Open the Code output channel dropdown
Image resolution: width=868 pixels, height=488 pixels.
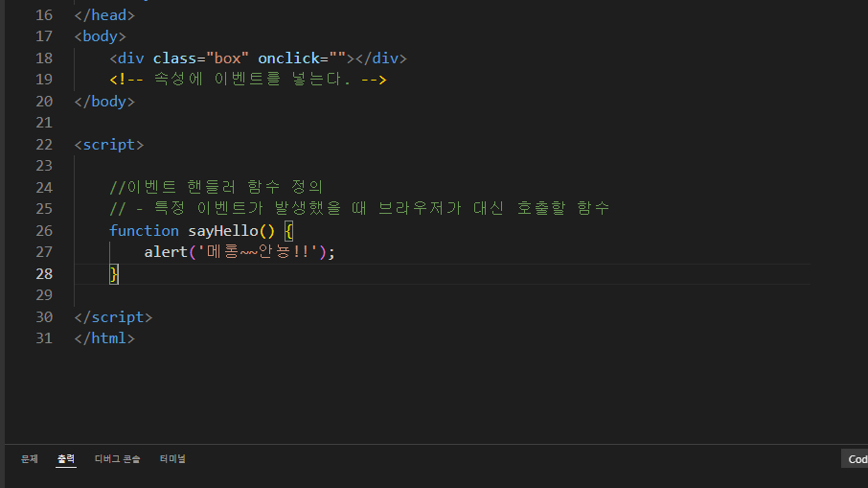coord(856,458)
